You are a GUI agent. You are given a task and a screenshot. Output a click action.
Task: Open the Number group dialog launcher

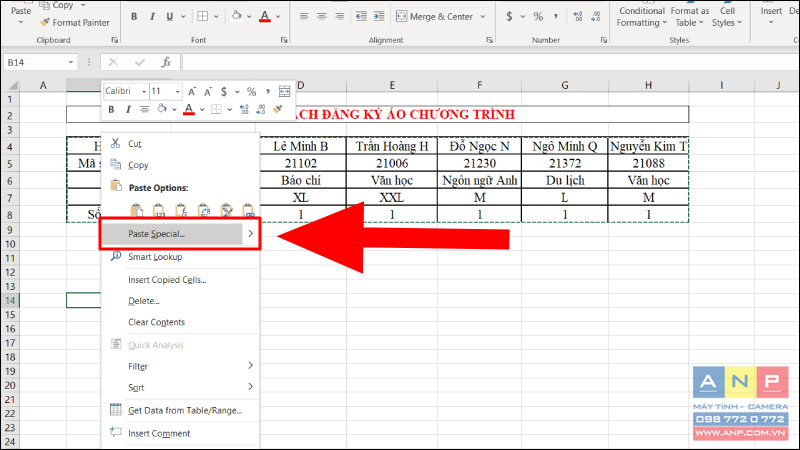tap(604, 40)
